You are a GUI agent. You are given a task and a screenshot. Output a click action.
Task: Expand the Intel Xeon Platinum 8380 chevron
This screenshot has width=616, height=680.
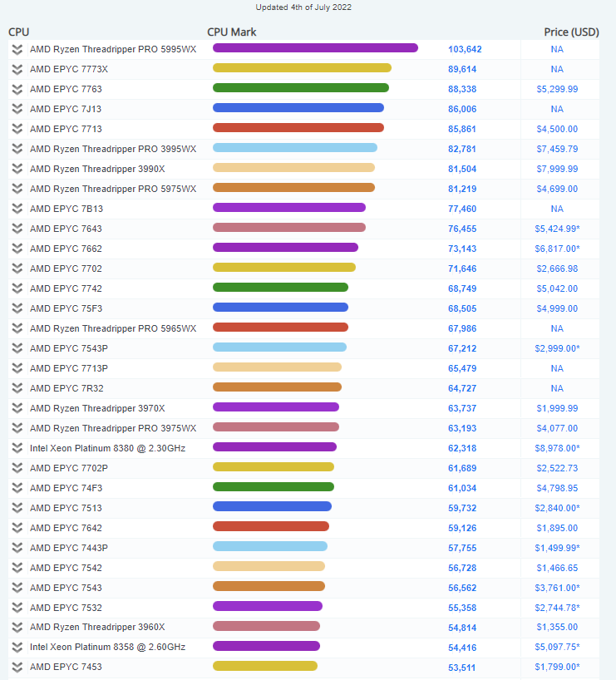[17, 448]
